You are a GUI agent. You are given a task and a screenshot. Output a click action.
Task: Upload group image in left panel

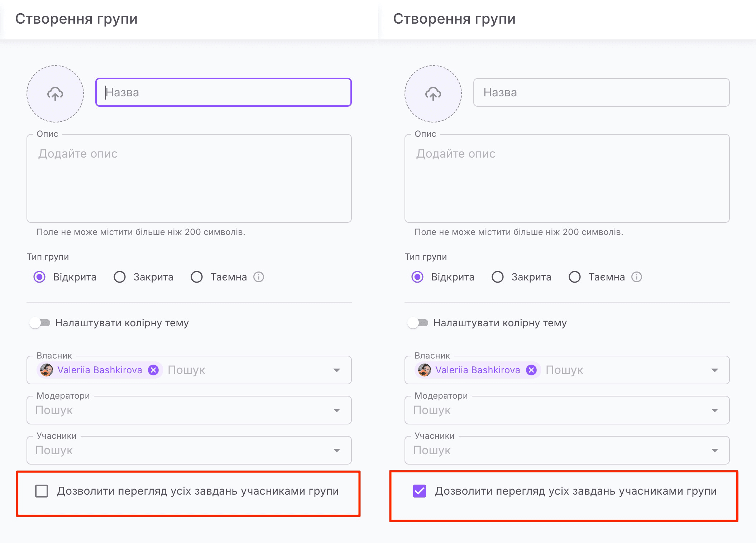(55, 94)
